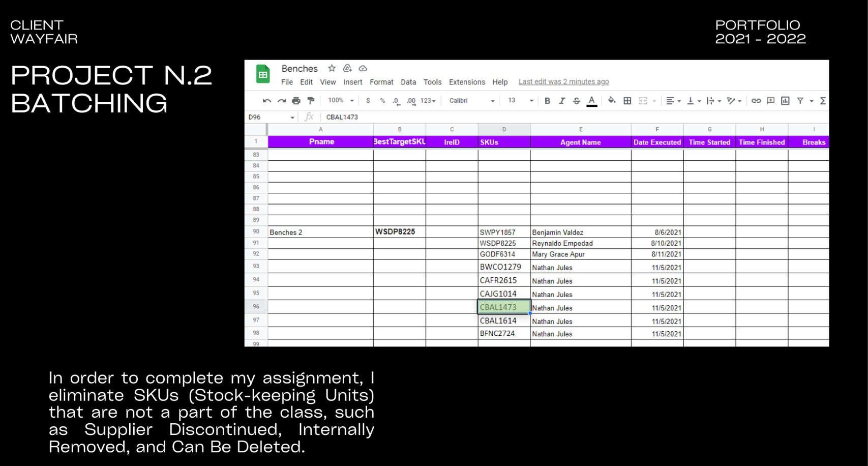
Task: Click cell containing 'Benches 2'
Action: tap(320, 232)
